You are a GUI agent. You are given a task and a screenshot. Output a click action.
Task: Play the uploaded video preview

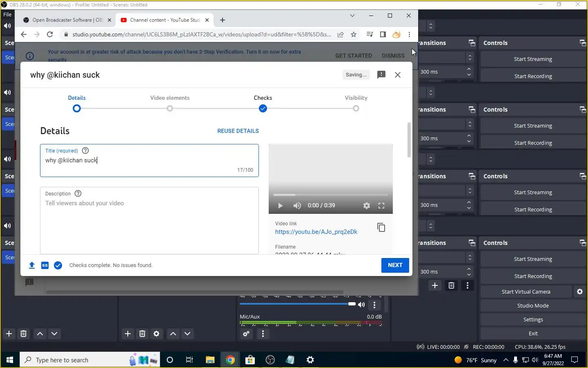coord(280,206)
